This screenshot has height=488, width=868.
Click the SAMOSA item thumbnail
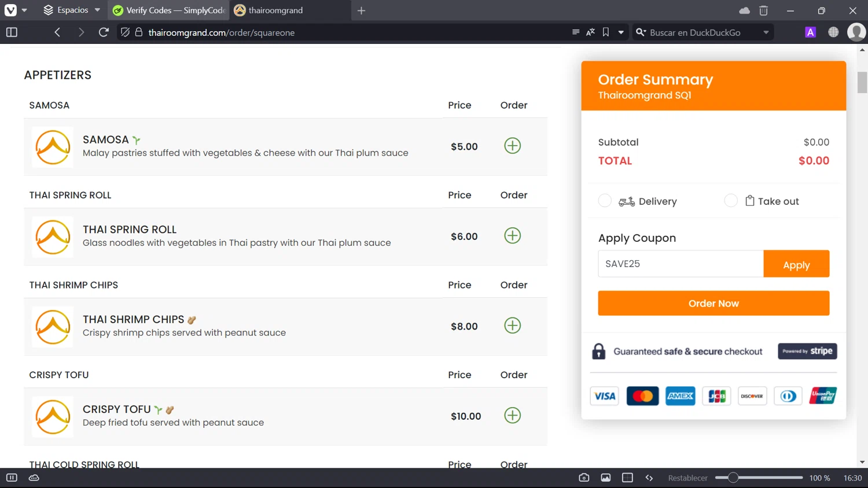(53, 147)
